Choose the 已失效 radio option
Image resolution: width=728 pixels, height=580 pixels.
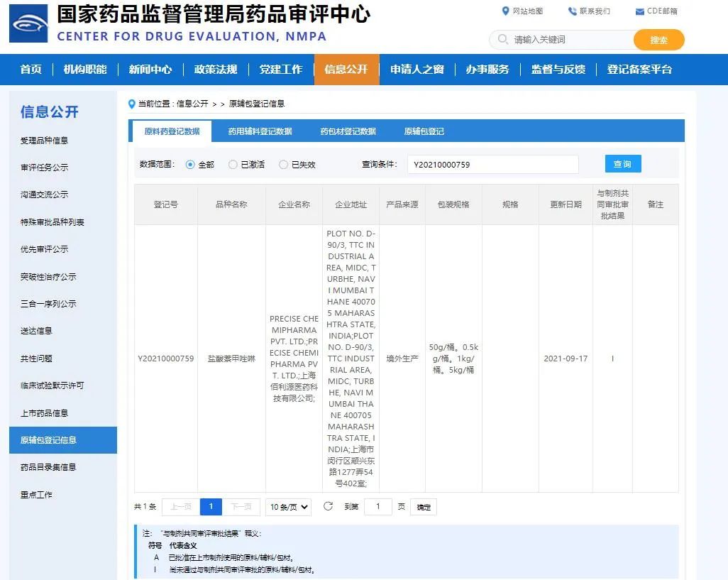coord(284,165)
